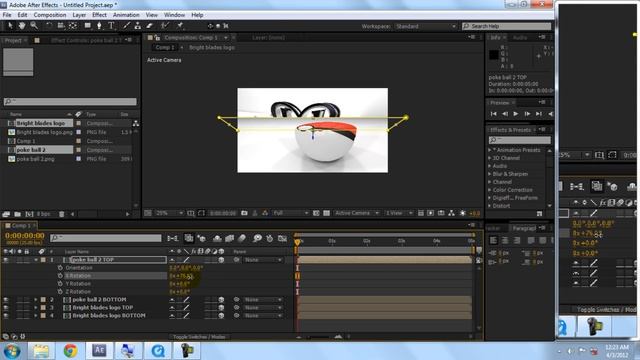This screenshot has height=360, width=640.
Task: Enable motion blur timeline switch
Action: 242,238
